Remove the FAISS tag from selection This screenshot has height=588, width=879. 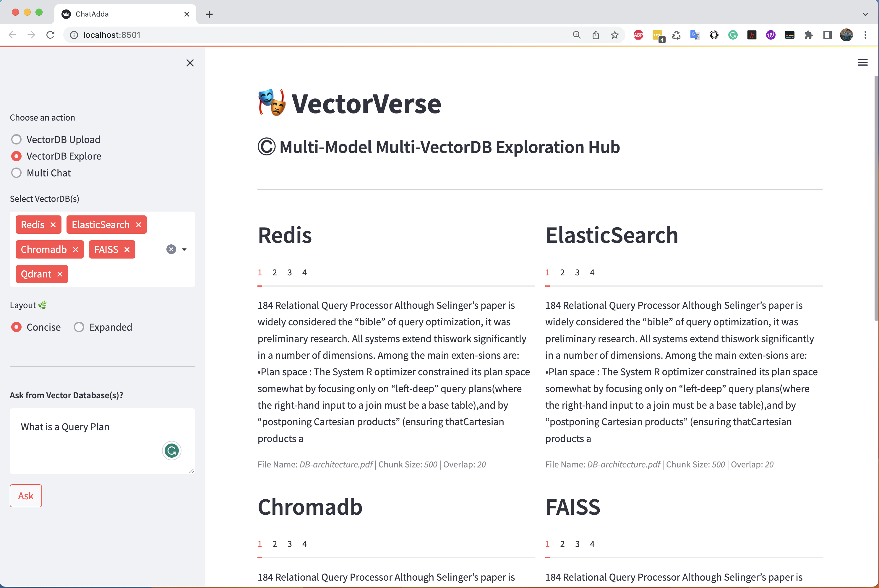127,249
